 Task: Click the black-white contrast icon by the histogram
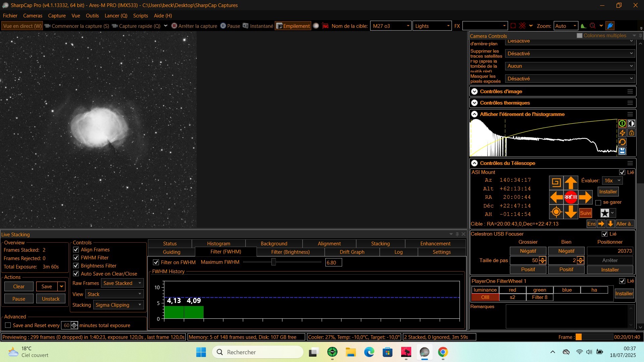coord(631,124)
